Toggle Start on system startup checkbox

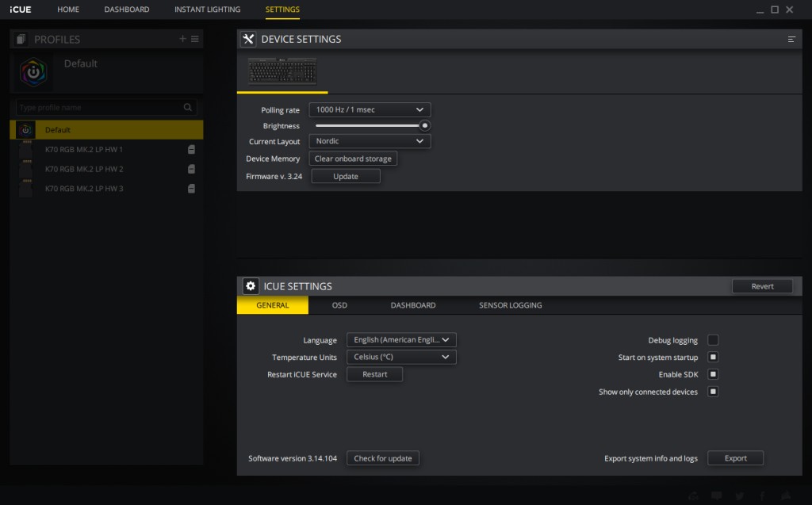[713, 358]
